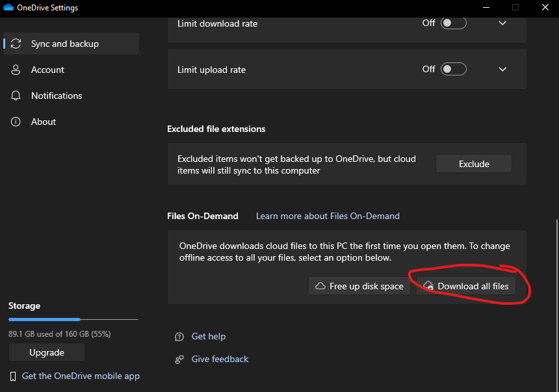Click the Exclude button

(x=474, y=164)
